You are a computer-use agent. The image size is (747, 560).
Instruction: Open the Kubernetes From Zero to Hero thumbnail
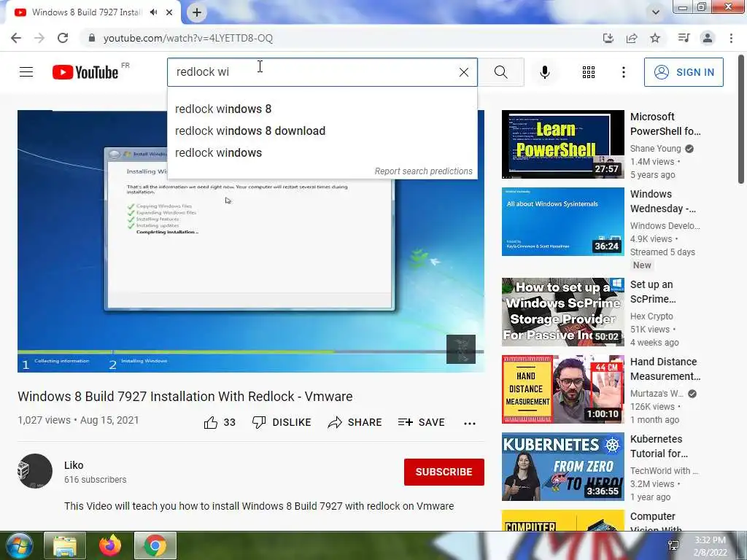coord(562,467)
